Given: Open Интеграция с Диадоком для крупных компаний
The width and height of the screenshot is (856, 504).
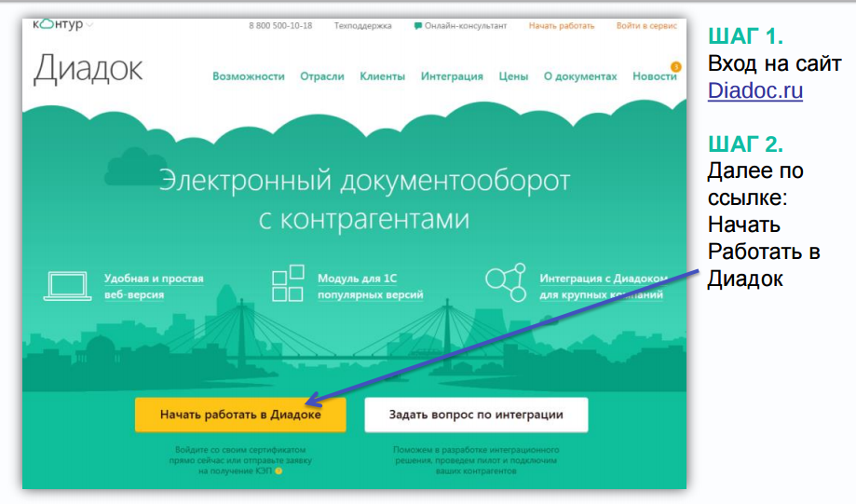Looking at the screenshot, I should point(604,286).
